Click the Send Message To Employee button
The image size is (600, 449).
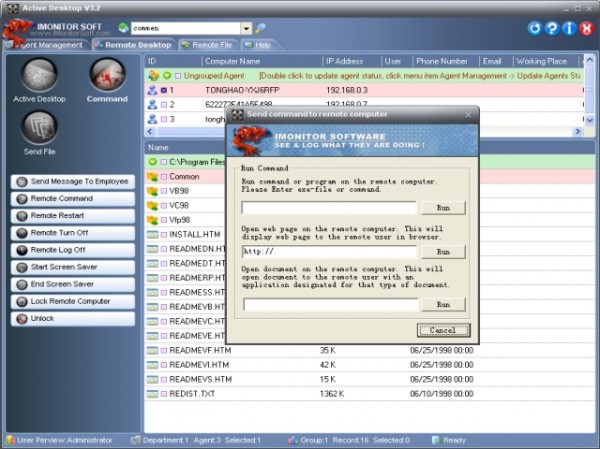click(x=73, y=181)
